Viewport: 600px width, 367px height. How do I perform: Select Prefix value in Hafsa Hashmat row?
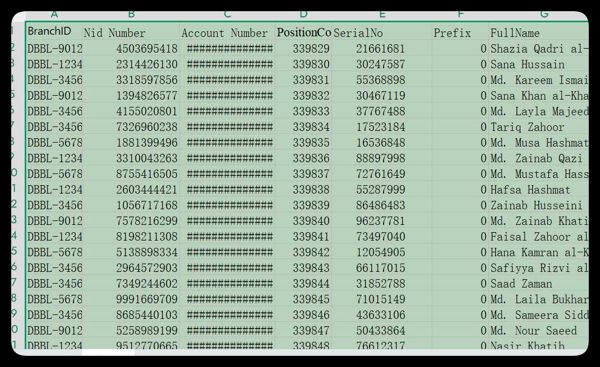tap(460, 190)
